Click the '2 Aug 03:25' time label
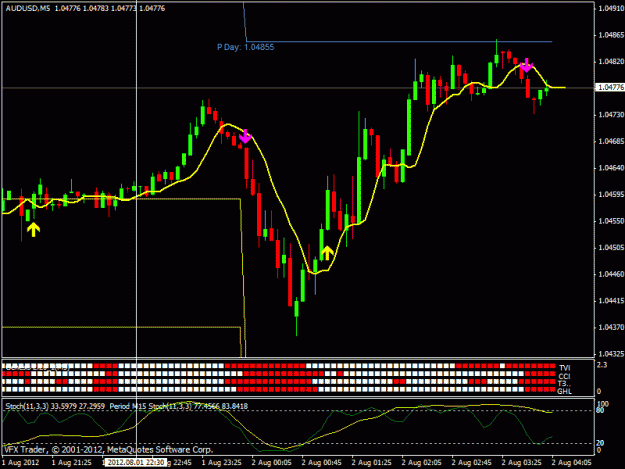Image resolution: width=625 pixels, height=469 pixels. click(521, 463)
